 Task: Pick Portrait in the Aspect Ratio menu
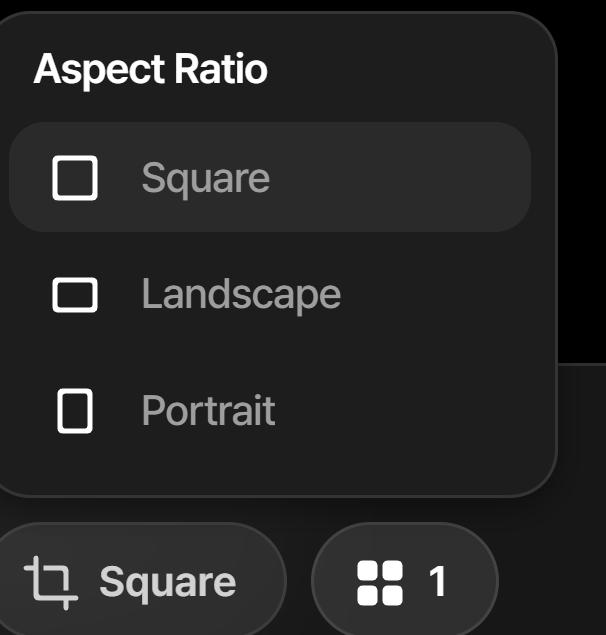270,411
